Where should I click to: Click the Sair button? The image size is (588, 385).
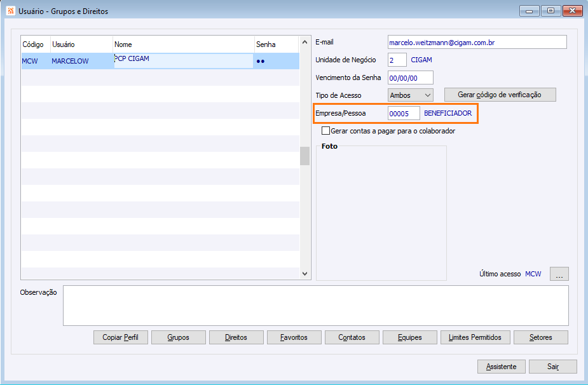coord(553,367)
